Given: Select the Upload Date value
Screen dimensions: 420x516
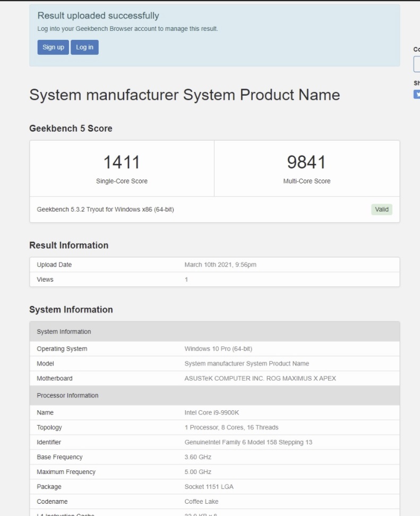Looking at the screenshot, I should pyautogui.click(x=220, y=265).
